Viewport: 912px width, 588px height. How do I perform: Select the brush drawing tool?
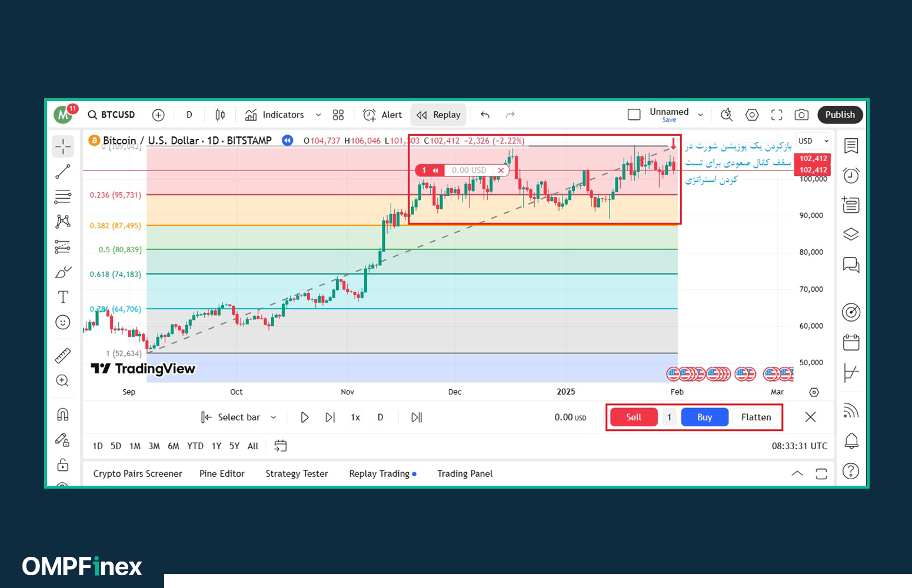63,272
